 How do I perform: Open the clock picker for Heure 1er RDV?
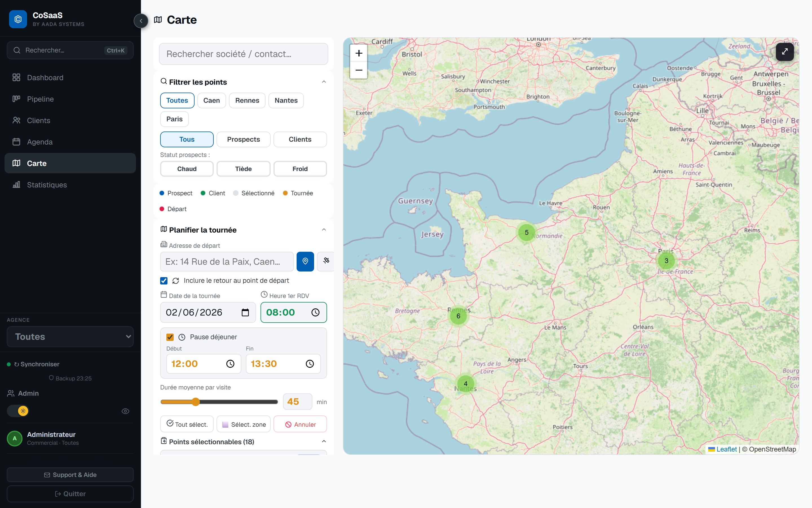pos(315,312)
